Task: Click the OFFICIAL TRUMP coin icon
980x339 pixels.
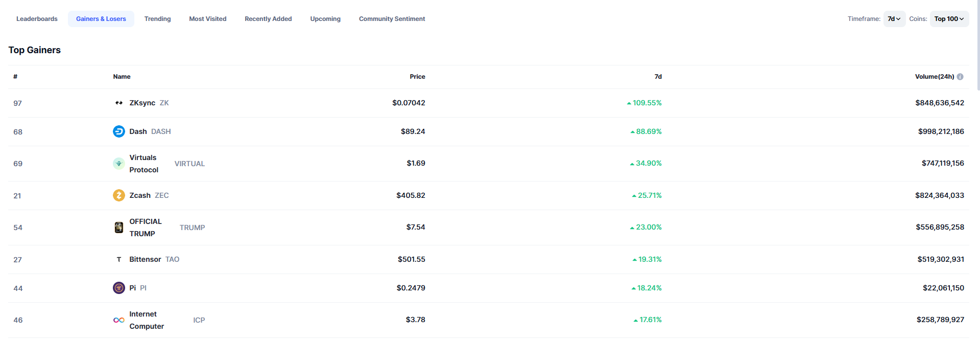Action: pos(118,228)
